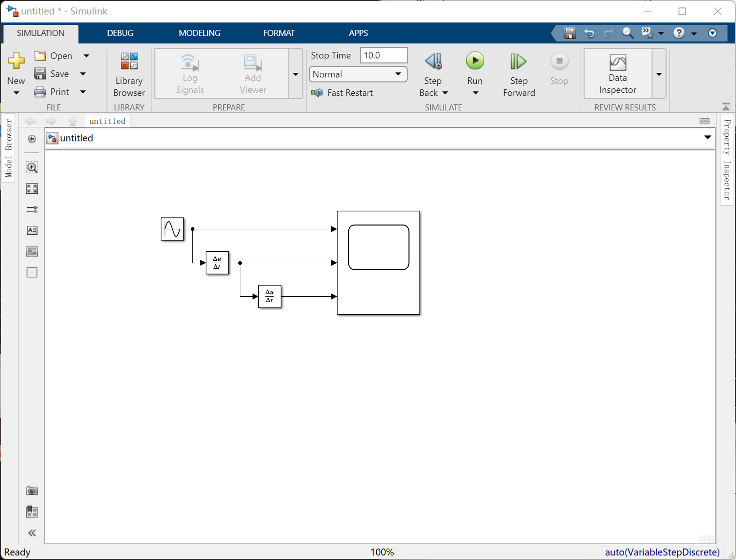Open the Model Browser side panel
Image resolution: width=736 pixels, height=560 pixels.
8,148
